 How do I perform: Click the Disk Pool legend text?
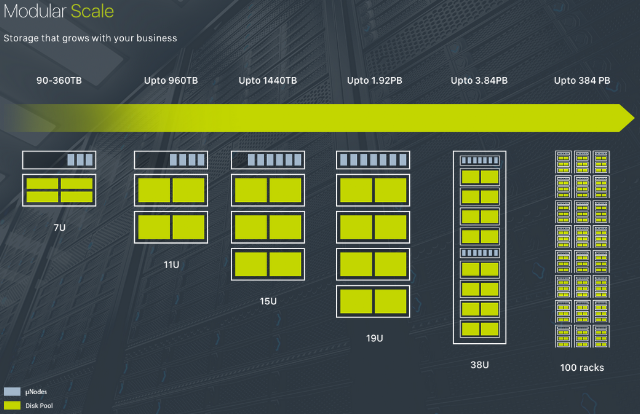[39, 405]
